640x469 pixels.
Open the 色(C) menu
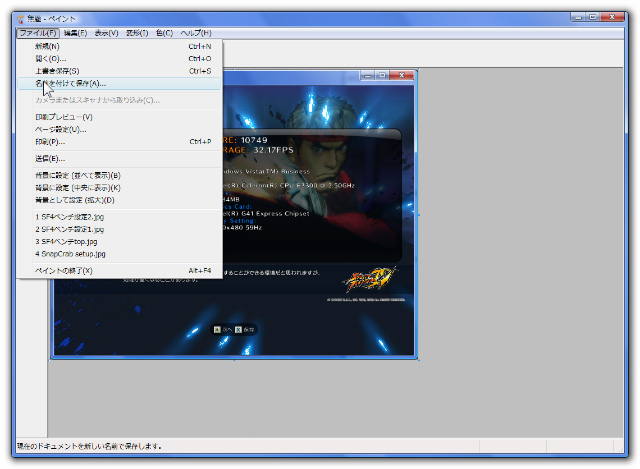pyautogui.click(x=164, y=33)
